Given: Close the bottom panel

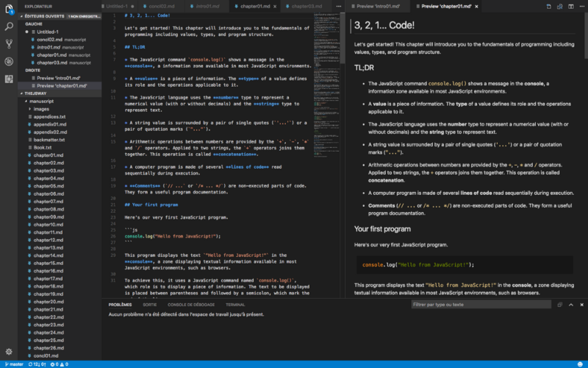Looking at the screenshot, I should [x=581, y=305].
